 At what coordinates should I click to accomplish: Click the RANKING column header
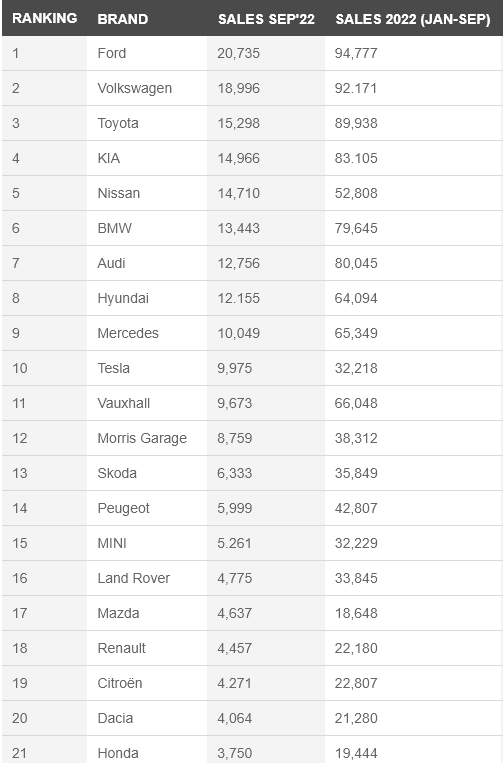[x=45, y=18]
